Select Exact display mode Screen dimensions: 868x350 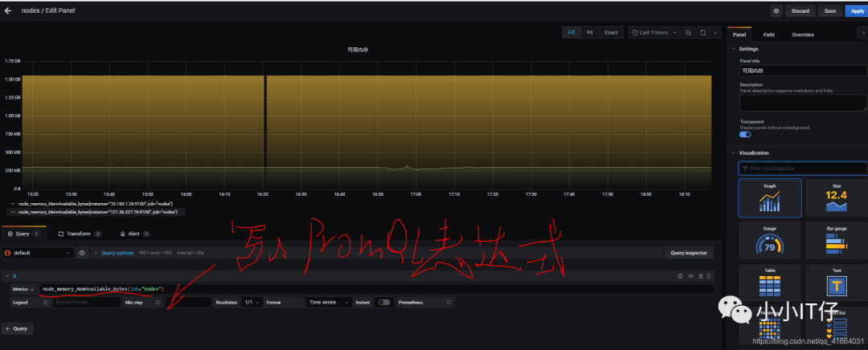611,33
